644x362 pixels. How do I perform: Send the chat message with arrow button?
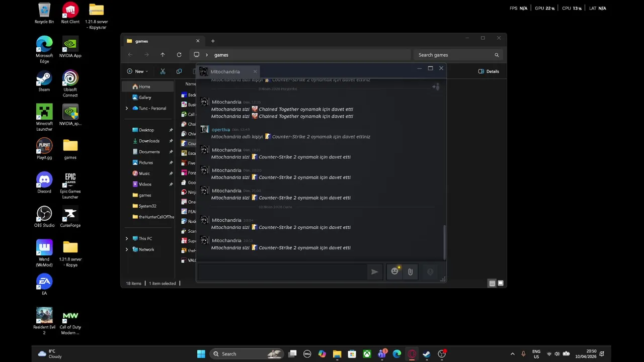[374, 272]
